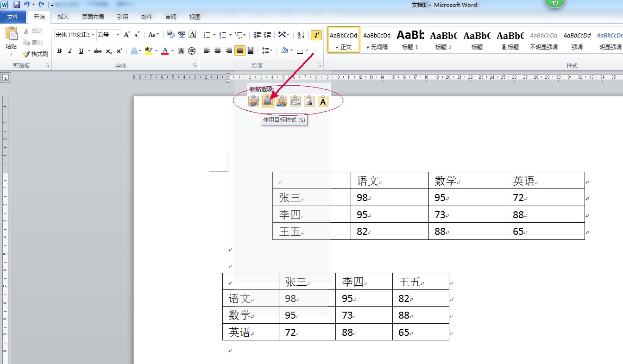Select the 'Keep Text Only' paste option
Image resolution: width=623 pixels, height=364 pixels.
click(323, 101)
